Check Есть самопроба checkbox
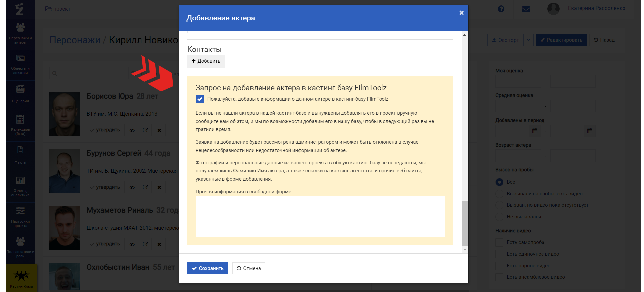 [x=499, y=242]
